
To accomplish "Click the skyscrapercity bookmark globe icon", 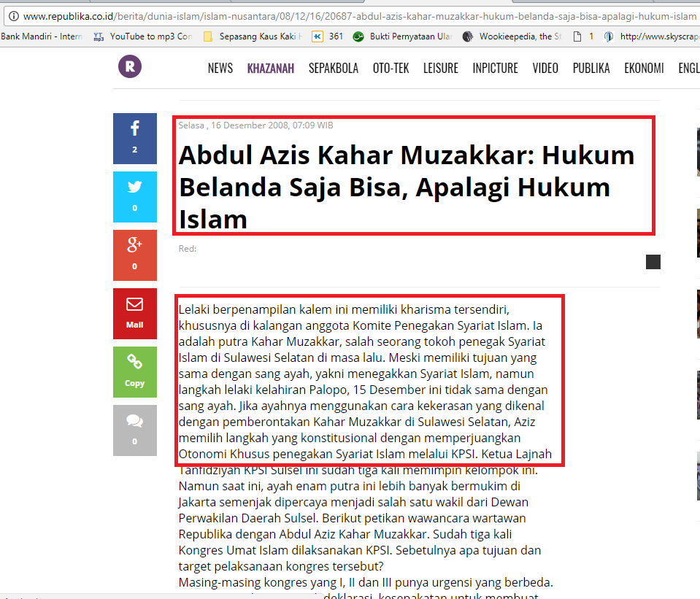I will tap(608, 35).
